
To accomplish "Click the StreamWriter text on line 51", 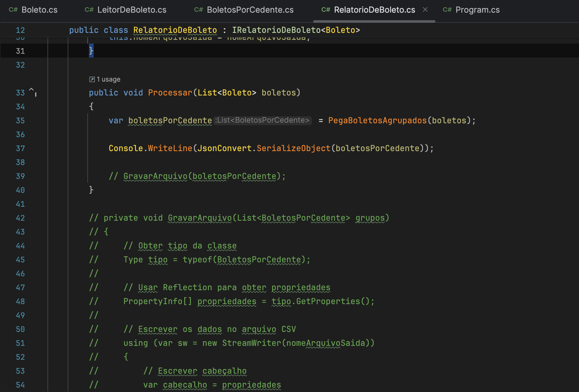I will 252,343.
